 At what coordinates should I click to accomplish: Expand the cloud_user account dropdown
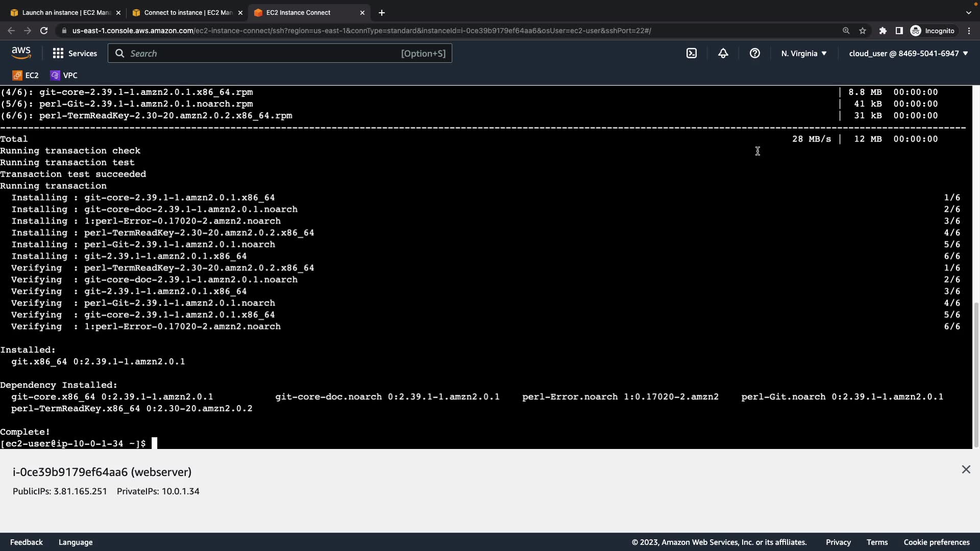(908, 53)
